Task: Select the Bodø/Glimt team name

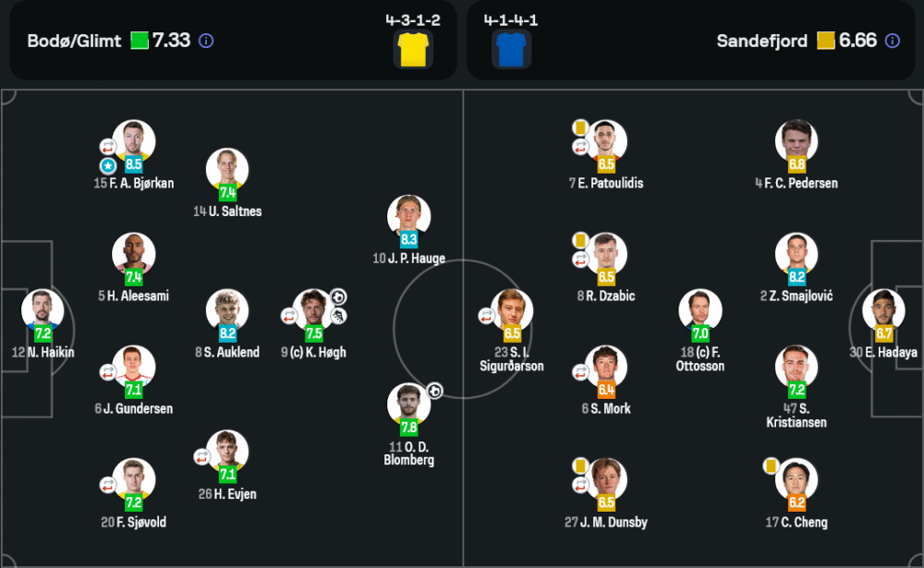Action: [x=74, y=41]
